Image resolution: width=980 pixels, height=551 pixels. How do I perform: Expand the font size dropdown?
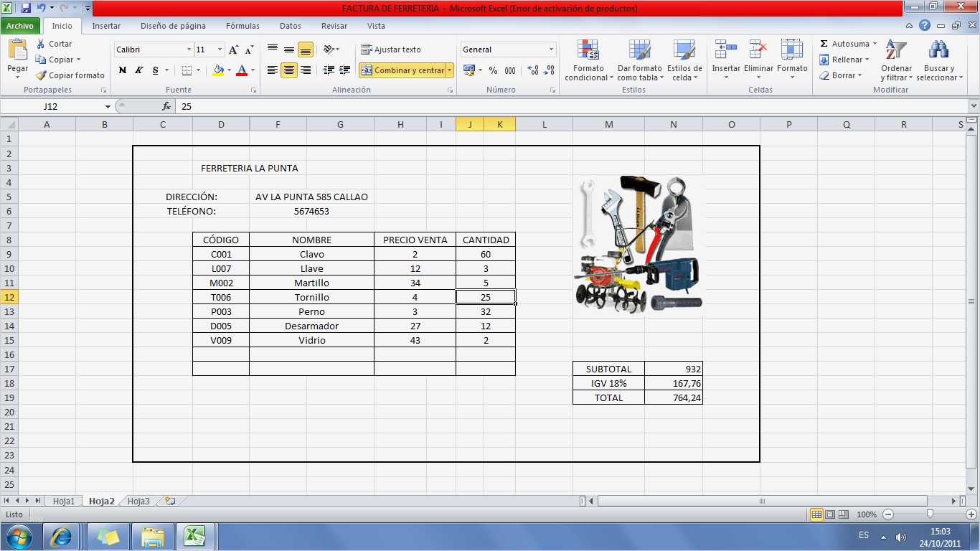[208, 49]
